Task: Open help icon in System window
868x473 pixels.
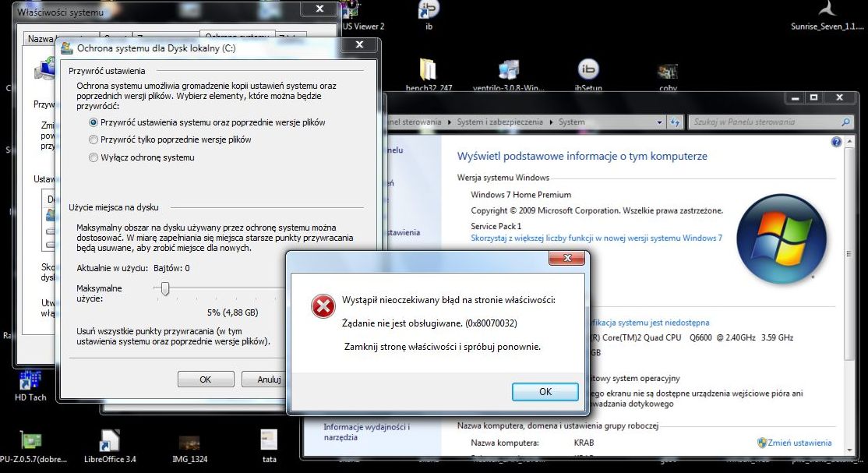Action: pyautogui.click(x=836, y=142)
